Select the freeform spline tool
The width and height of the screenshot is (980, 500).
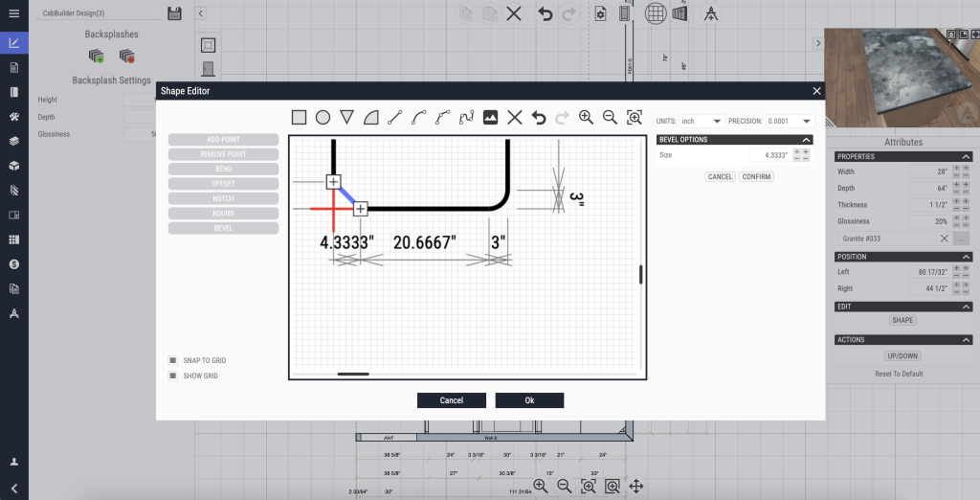466,117
